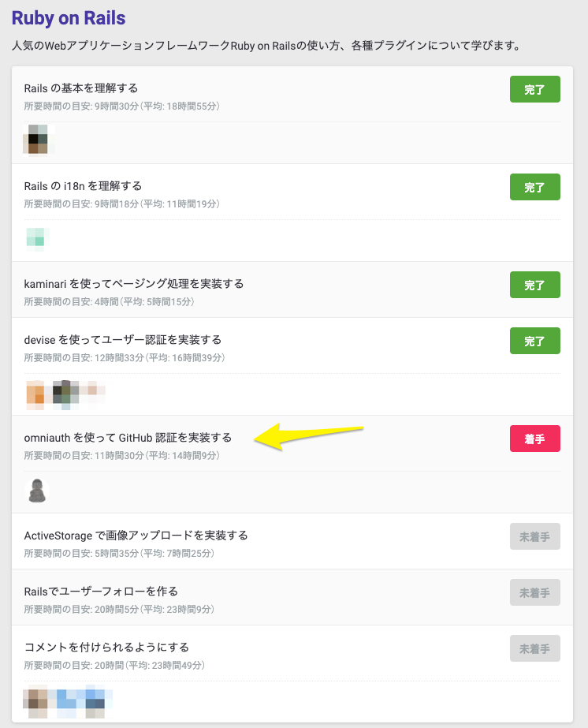Click 未着手 on the ActiveStorage lesson
Image resolution: width=588 pixels, height=728 pixels.
click(535, 536)
